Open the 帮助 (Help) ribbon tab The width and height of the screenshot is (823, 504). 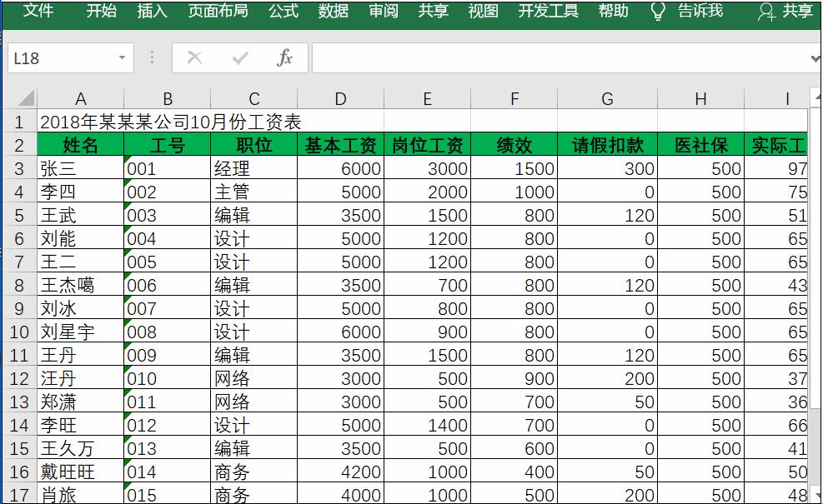[x=613, y=12]
